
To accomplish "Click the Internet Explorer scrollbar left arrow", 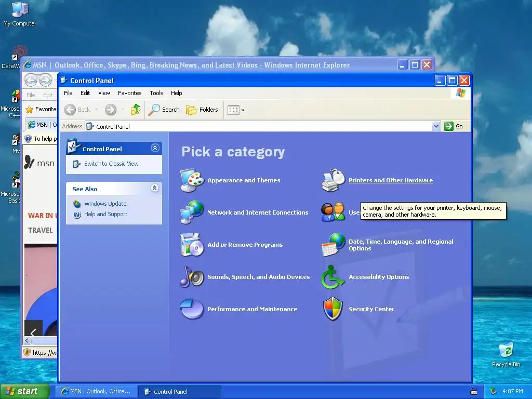I will point(27,340).
